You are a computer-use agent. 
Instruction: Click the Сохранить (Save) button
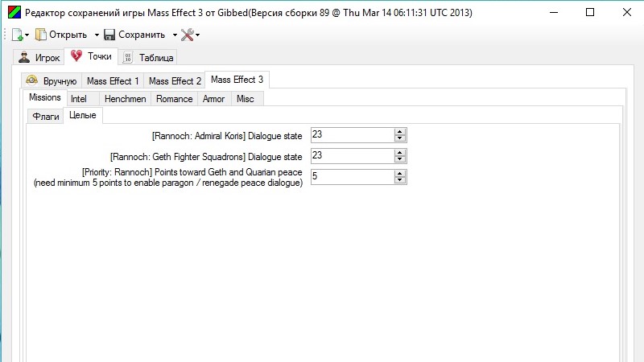(134, 35)
